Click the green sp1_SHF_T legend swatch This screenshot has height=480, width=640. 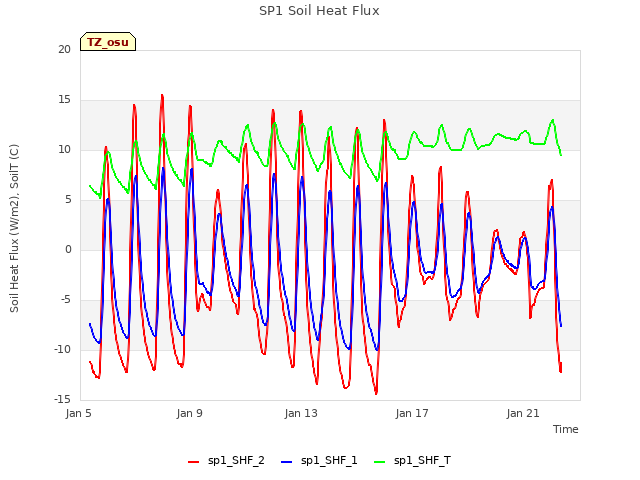pos(380,462)
